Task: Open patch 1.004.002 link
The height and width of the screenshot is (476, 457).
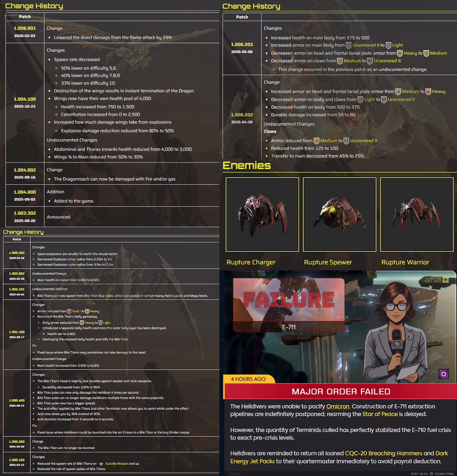Action: pyautogui.click(x=25, y=170)
